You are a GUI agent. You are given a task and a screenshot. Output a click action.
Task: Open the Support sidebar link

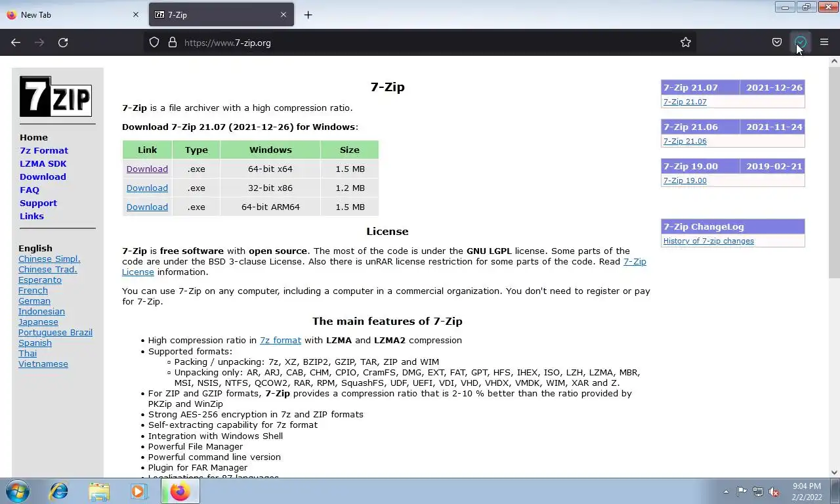pyautogui.click(x=38, y=203)
